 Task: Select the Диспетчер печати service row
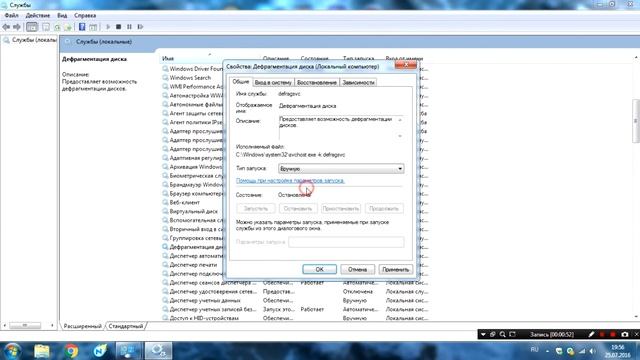point(193,265)
